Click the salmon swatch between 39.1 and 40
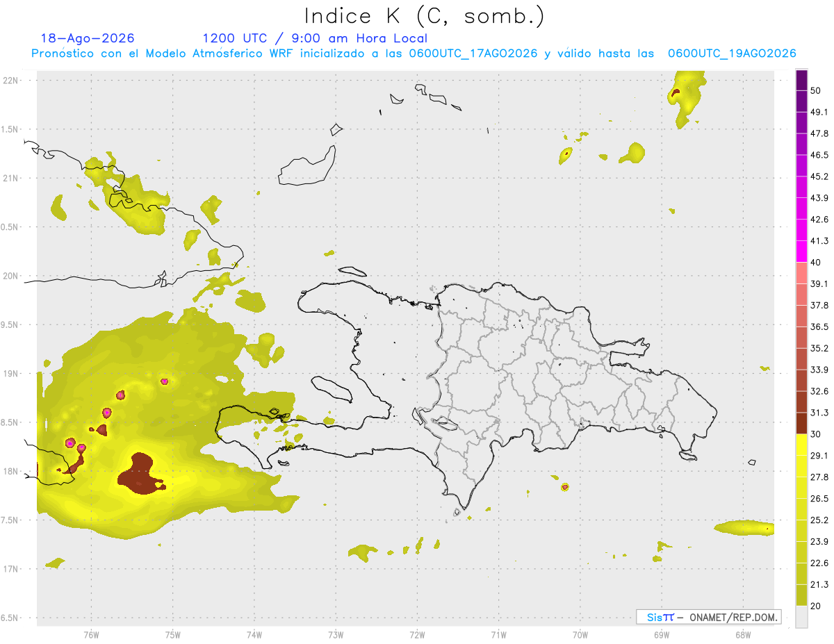Image resolution: width=834 pixels, height=644 pixels. (801, 273)
